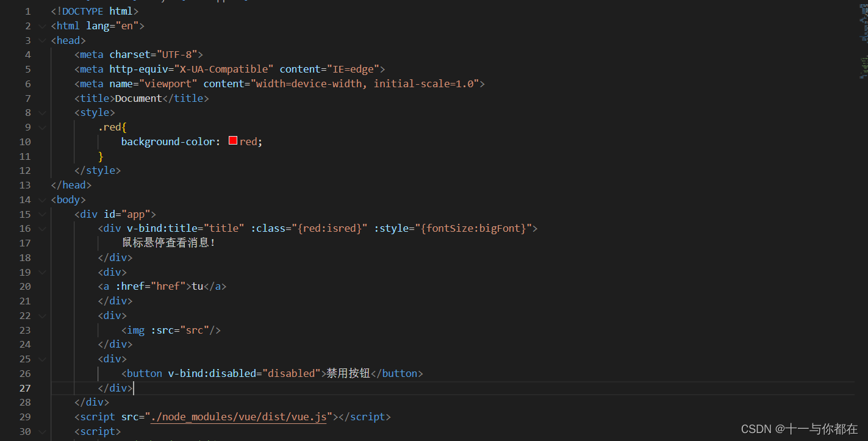Click the DOCTYPE html declaration

(95, 12)
